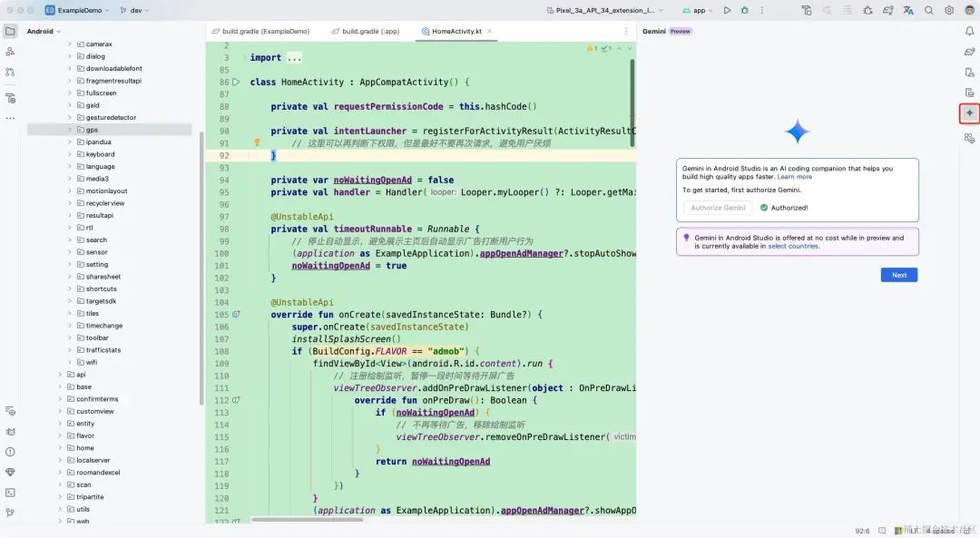Open the App Quality Insights diamond icon

[10, 473]
